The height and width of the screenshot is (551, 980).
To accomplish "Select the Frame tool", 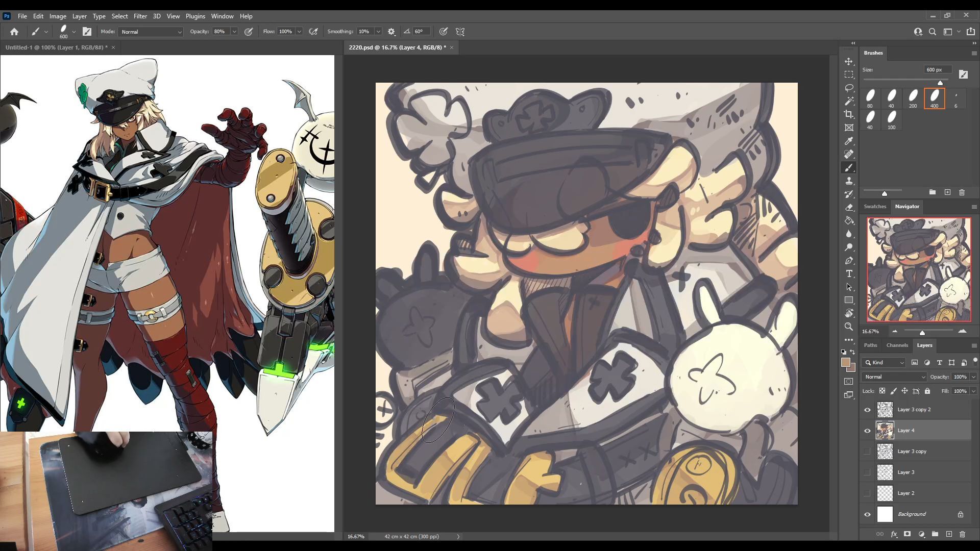I will [x=849, y=128].
